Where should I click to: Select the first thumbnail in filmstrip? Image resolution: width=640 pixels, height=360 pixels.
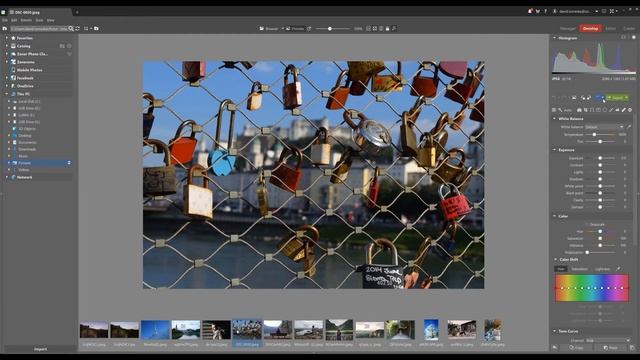pyautogui.click(x=94, y=330)
